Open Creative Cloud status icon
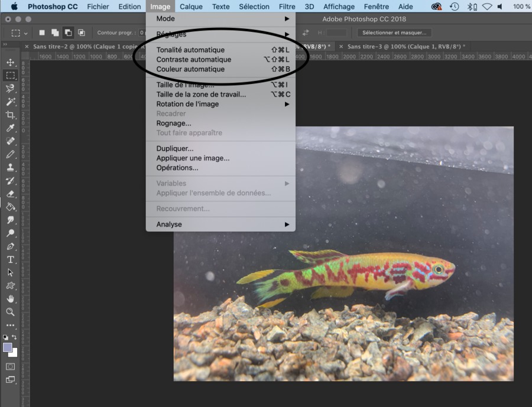This screenshot has width=532, height=407. pyautogui.click(x=436, y=6)
